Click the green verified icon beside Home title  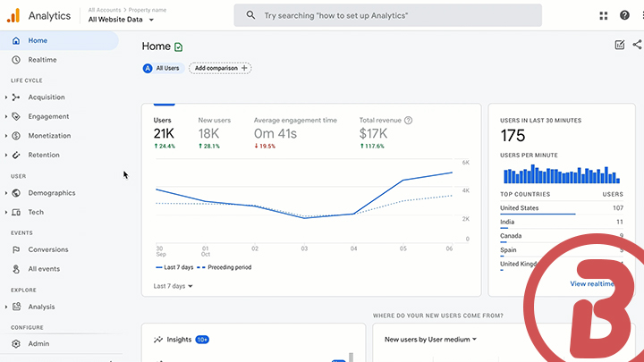[178, 47]
